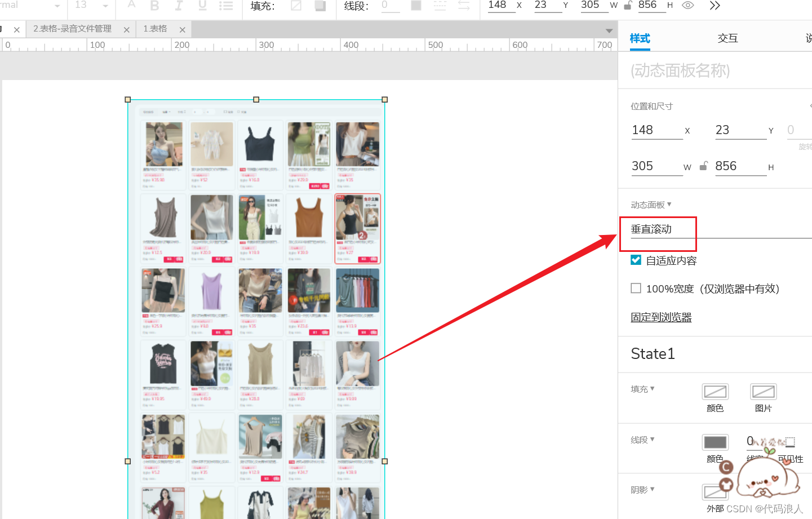Open the toolbar fill image option

pos(320,6)
